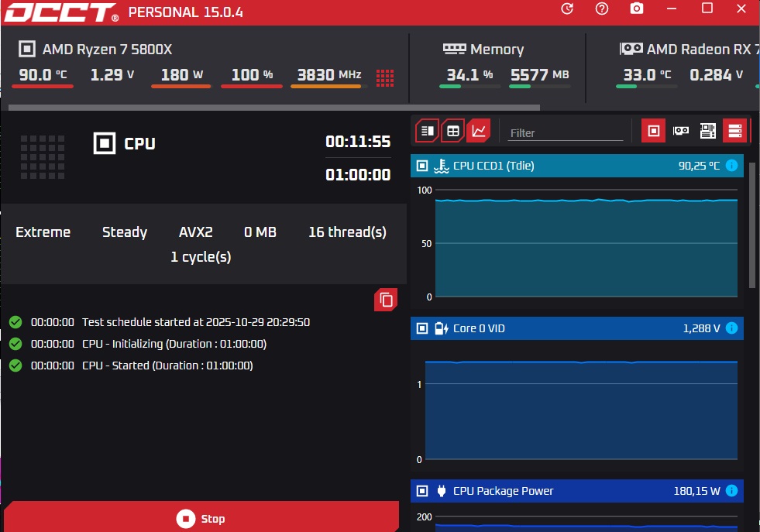760x532 pixels.
Task: Switch monitoring to graph view
Action: 479,131
